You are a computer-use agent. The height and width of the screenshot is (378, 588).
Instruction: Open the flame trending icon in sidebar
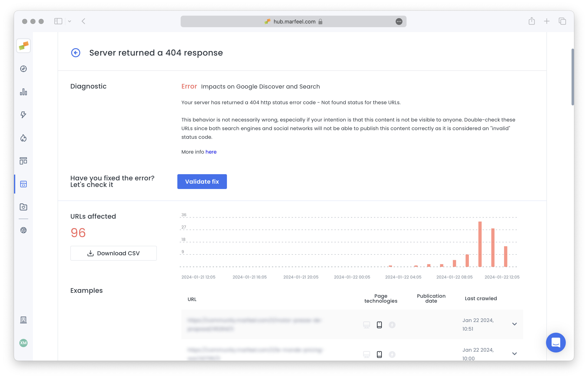(x=23, y=138)
